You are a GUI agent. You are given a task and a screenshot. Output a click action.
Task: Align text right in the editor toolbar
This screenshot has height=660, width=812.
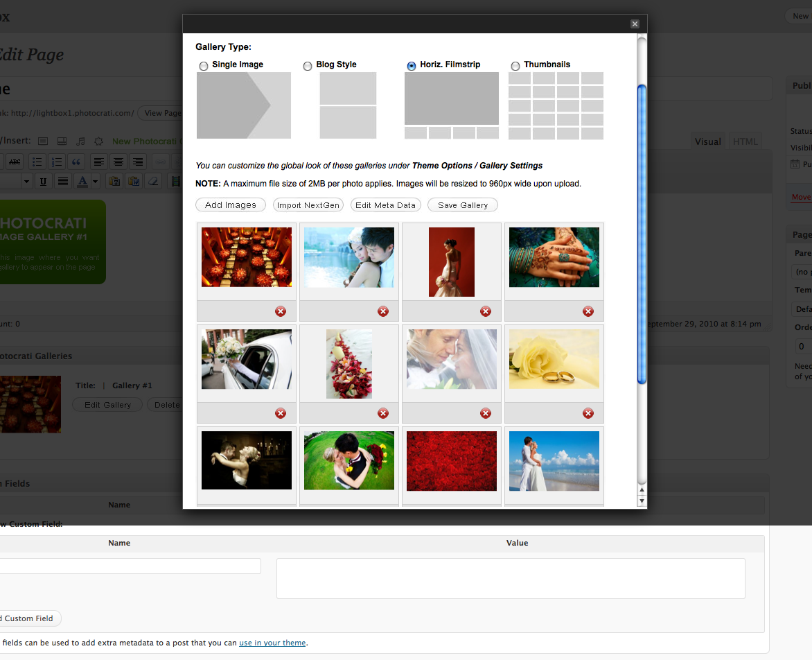[x=138, y=162]
